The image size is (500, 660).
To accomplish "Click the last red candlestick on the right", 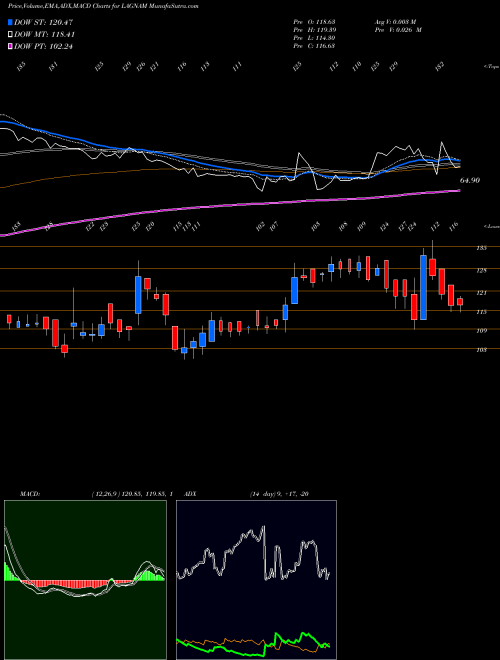I will pyautogui.click(x=460, y=302).
